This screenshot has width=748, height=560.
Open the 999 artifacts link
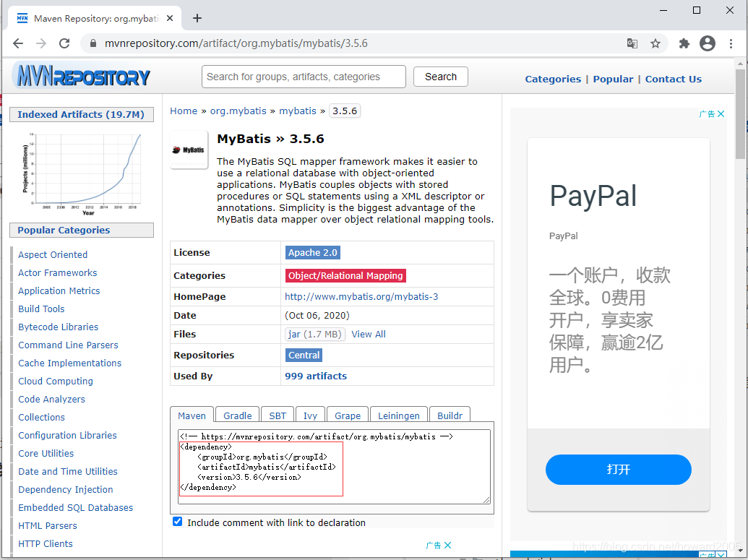(316, 376)
